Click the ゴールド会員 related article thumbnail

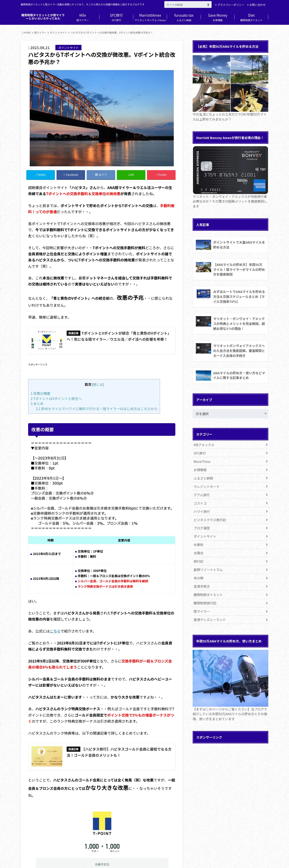(x=47, y=756)
